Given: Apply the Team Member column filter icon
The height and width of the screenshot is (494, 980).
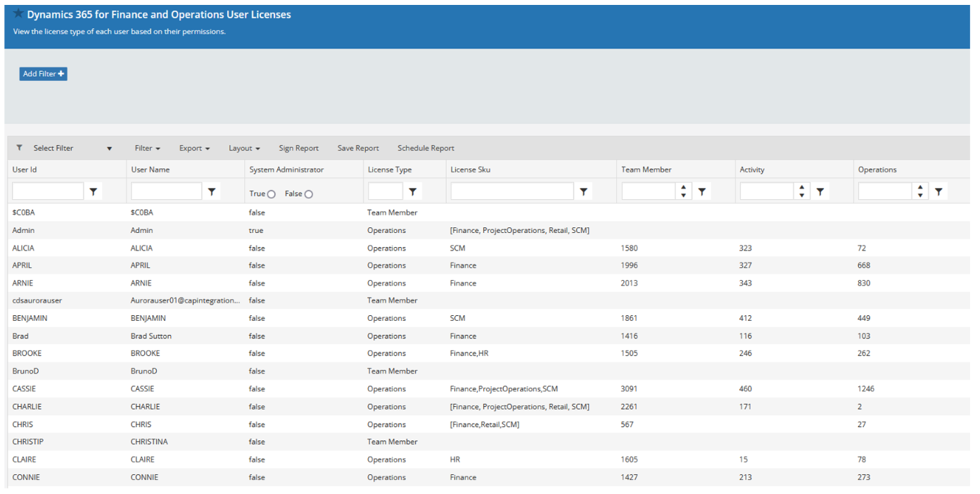Looking at the screenshot, I should tap(701, 191).
